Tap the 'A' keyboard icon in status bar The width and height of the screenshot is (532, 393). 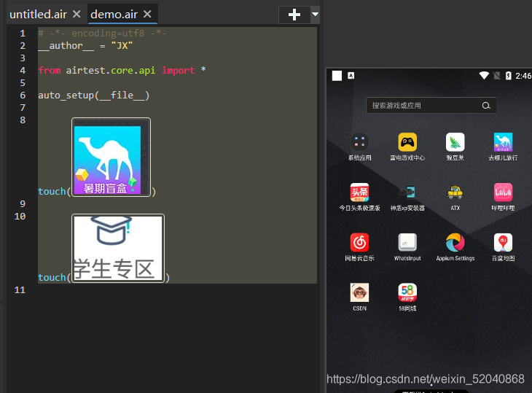pyautogui.click(x=351, y=75)
